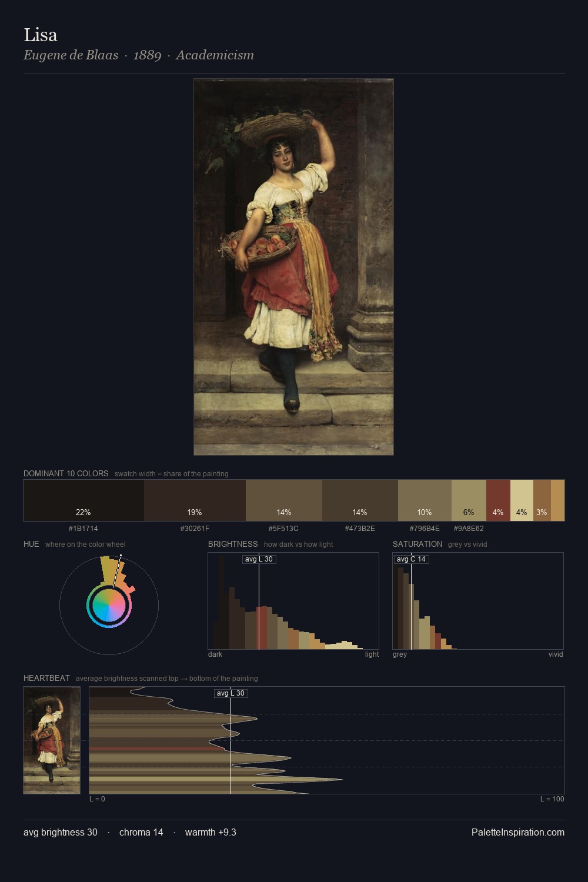The height and width of the screenshot is (882, 588).
Task: Click hex code label '#30261F'
Action: click(x=195, y=529)
